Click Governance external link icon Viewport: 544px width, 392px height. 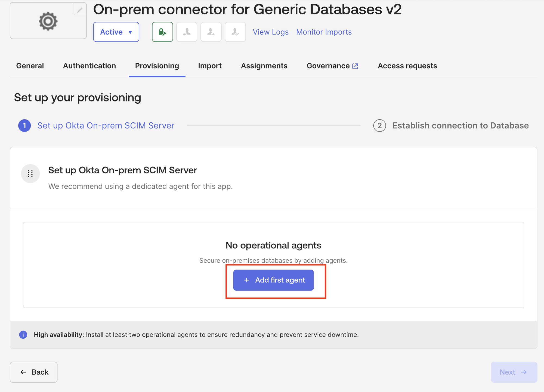355,66
